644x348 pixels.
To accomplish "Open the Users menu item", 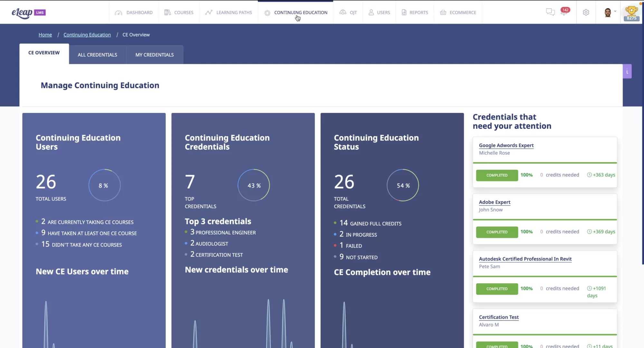I will (x=379, y=12).
